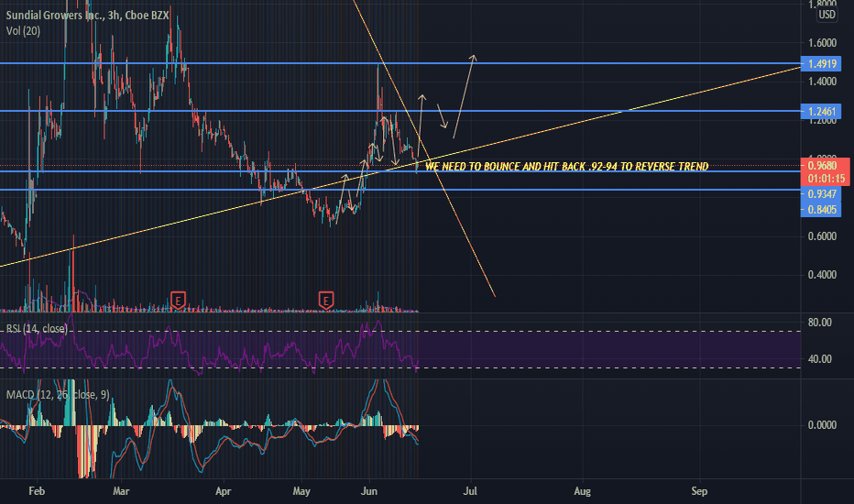This screenshot has width=854, height=504.
Task: Click the 0.4000 price scale value
Action: (822, 275)
